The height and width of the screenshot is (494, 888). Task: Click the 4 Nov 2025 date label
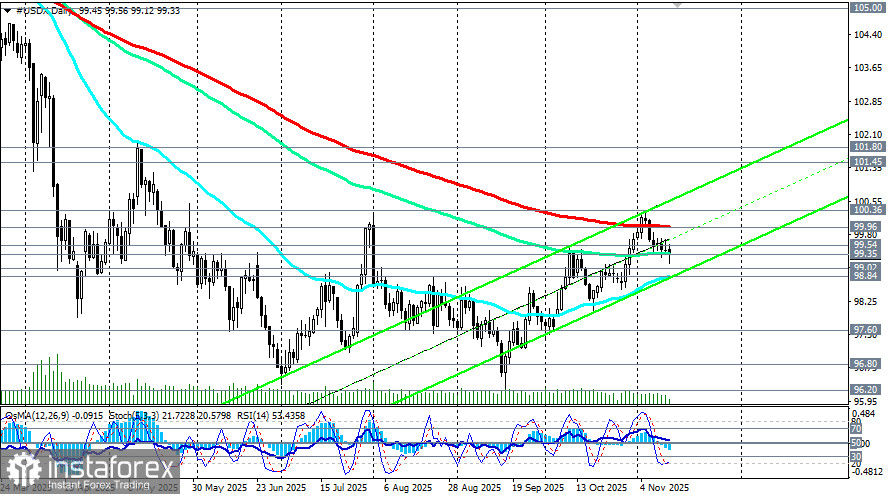(665, 488)
